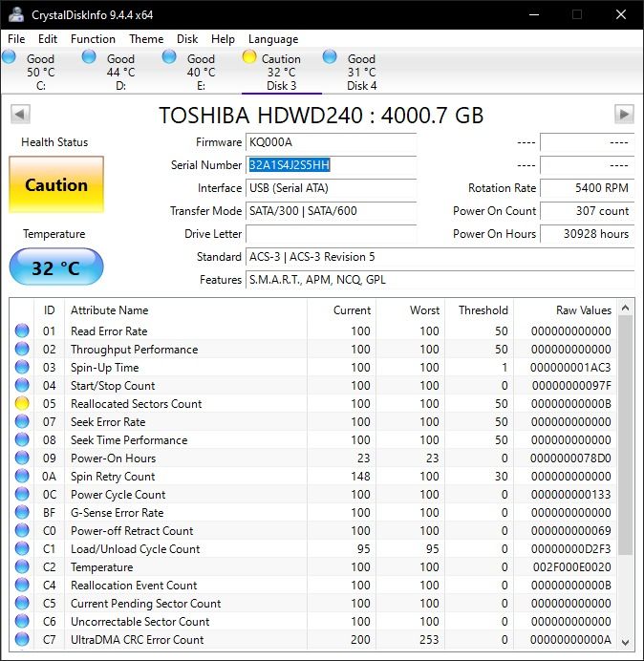Click status orb for Spin Retry Count
The height and width of the screenshot is (661, 644).
click(22, 476)
